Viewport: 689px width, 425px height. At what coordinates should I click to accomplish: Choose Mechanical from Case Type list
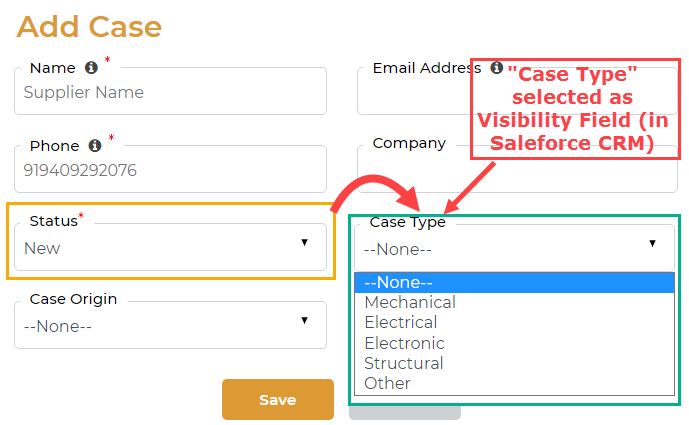pyautogui.click(x=410, y=302)
